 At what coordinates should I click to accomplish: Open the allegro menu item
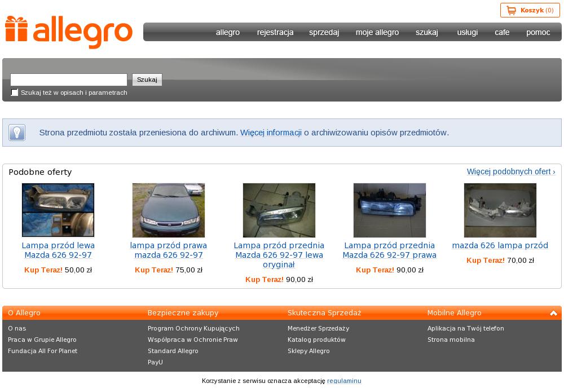click(x=228, y=32)
